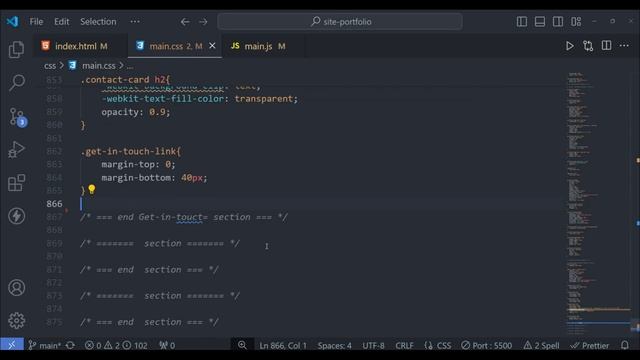Open Source Control view with badge
The image size is (640, 360).
click(17, 117)
